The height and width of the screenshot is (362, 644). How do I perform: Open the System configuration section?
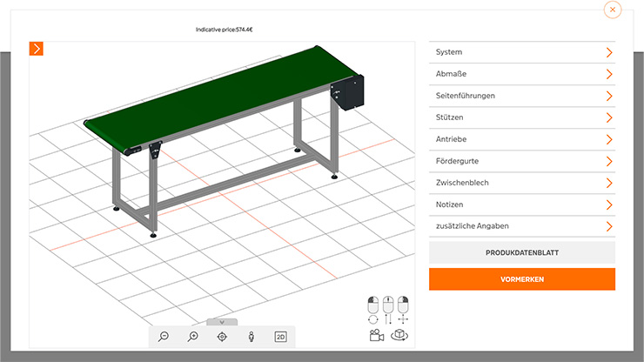[x=522, y=52]
